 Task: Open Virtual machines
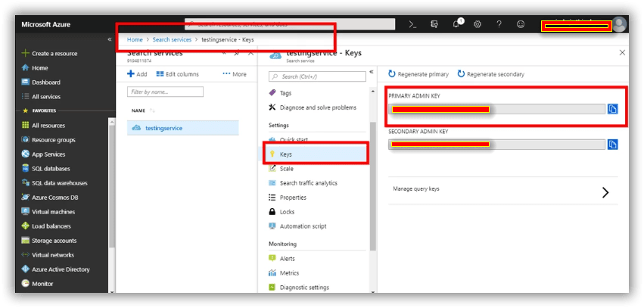click(48, 211)
